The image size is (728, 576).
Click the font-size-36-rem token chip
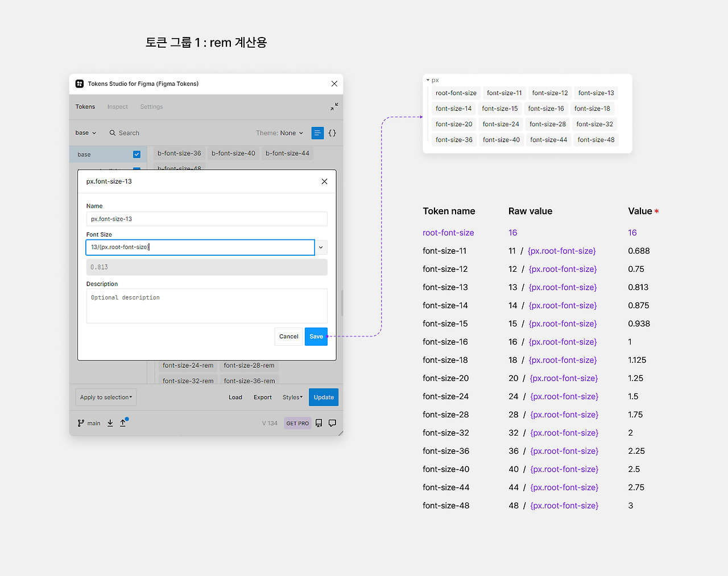(249, 381)
